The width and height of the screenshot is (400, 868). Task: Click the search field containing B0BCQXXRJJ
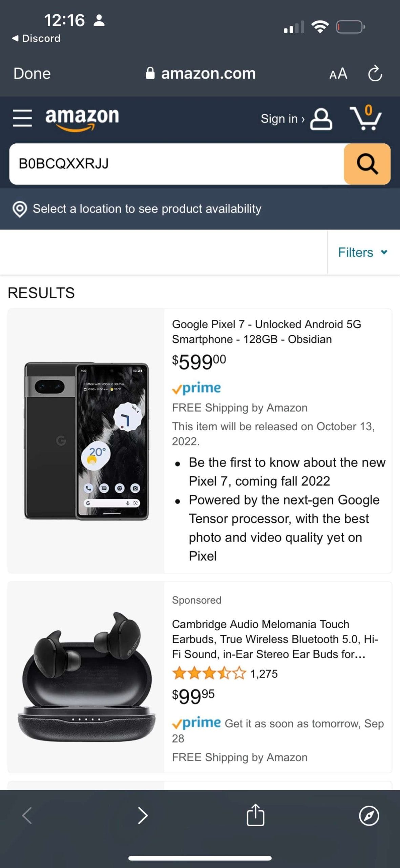coord(176,164)
